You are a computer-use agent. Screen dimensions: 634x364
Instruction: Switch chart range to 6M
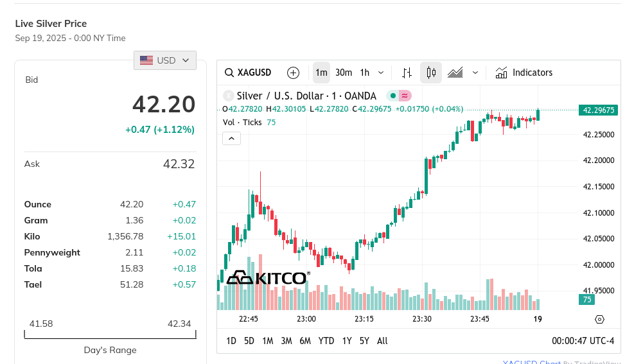[305, 341]
